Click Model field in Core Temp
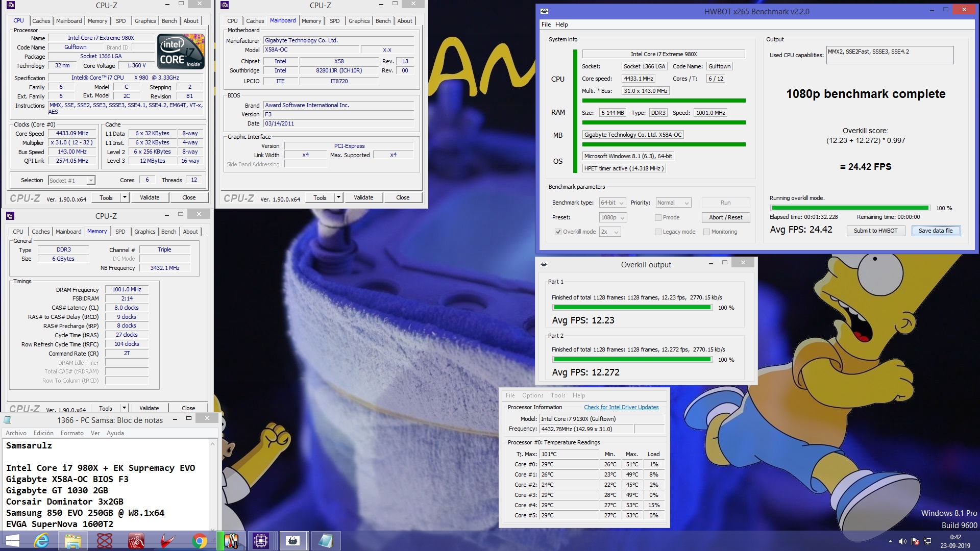The height and width of the screenshot is (551, 980). point(602,419)
